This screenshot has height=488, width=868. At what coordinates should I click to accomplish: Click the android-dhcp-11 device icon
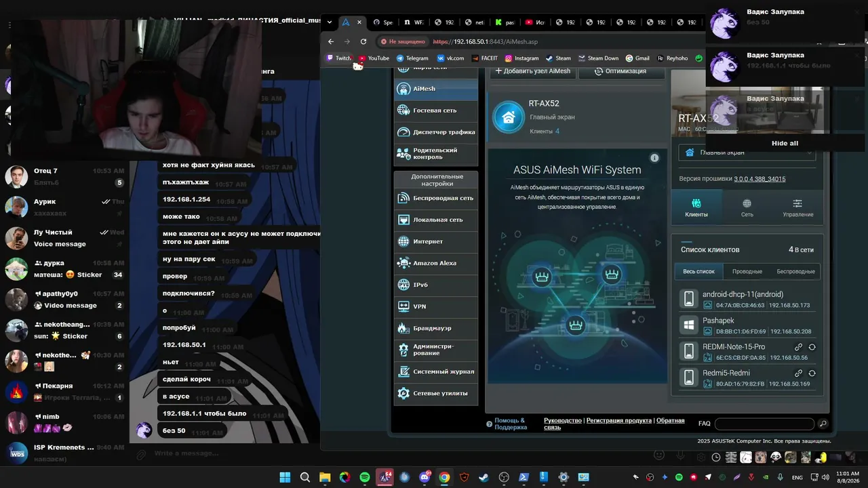pos(689,299)
